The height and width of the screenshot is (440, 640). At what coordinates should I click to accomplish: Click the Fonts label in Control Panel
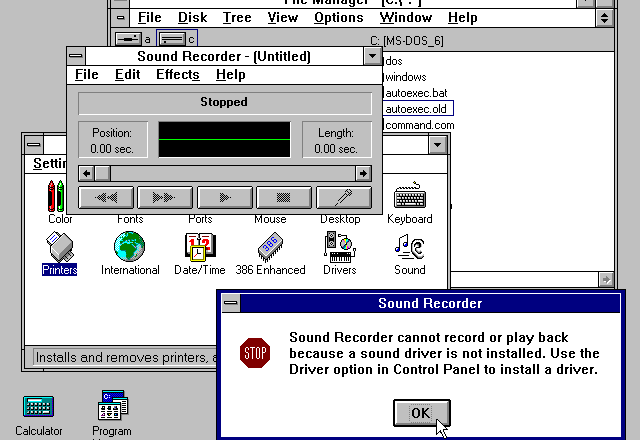point(130,219)
